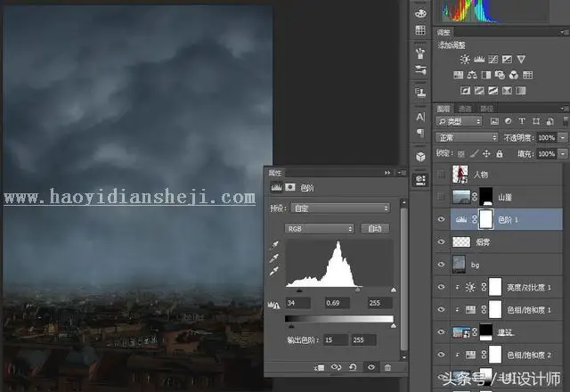Open the layer filter 类型 dropdown

coord(459,121)
